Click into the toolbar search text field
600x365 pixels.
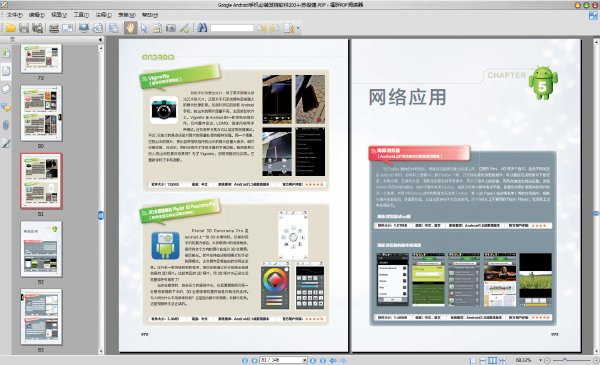(232, 28)
